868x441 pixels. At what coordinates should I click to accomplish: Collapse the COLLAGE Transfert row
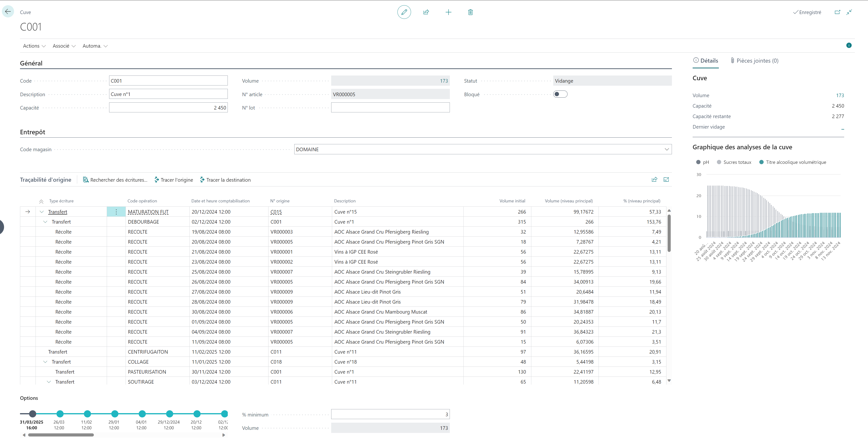click(x=45, y=362)
